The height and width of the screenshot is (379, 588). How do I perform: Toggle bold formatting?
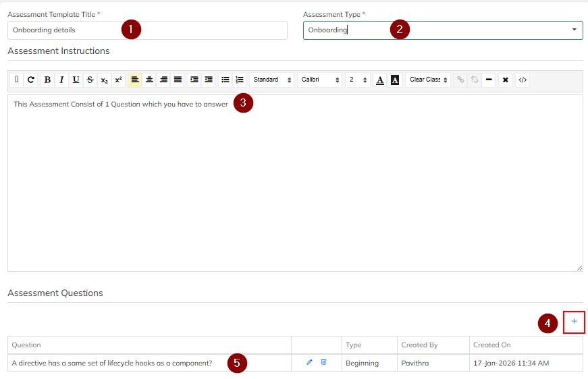coord(47,80)
